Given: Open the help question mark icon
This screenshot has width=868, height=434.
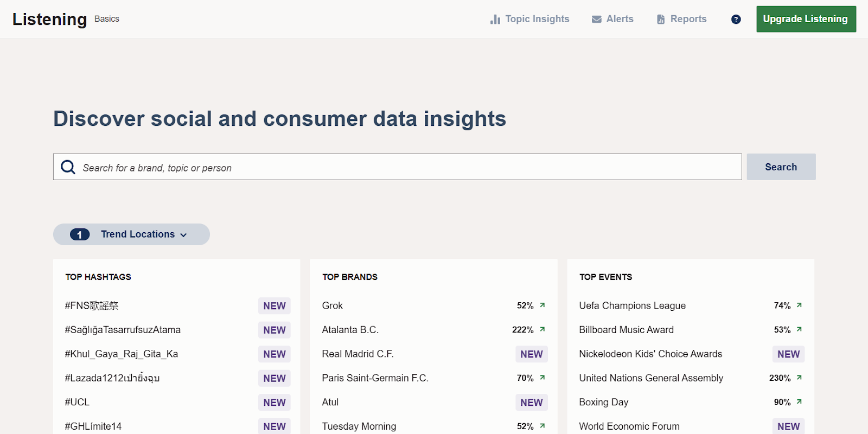Looking at the screenshot, I should coord(736,20).
